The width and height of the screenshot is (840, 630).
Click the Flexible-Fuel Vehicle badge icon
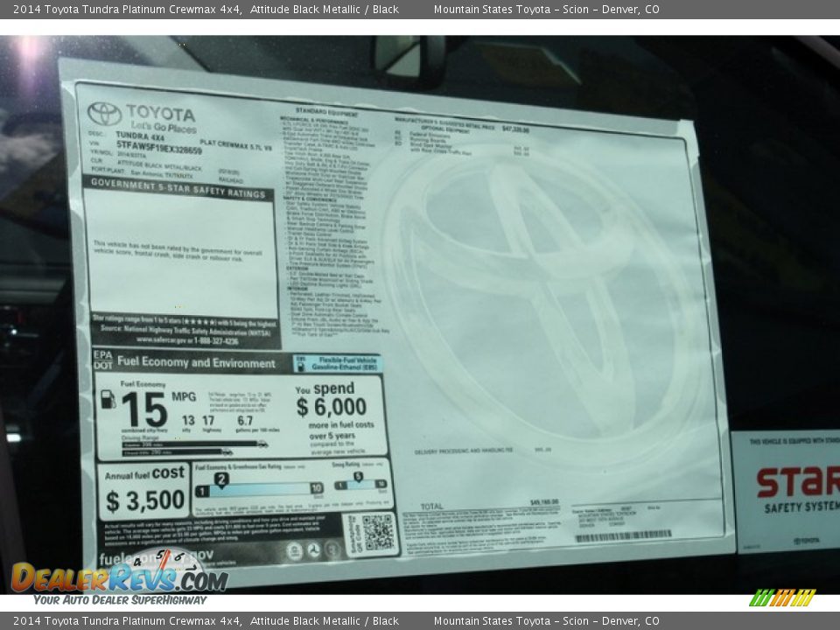[x=299, y=365]
